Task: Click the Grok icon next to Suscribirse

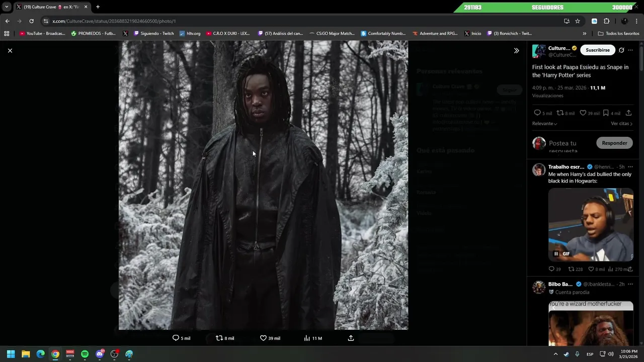Action: coord(621,50)
